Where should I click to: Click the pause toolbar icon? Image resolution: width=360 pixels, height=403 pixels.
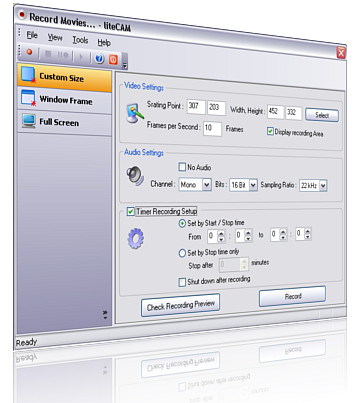[x=63, y=55]
